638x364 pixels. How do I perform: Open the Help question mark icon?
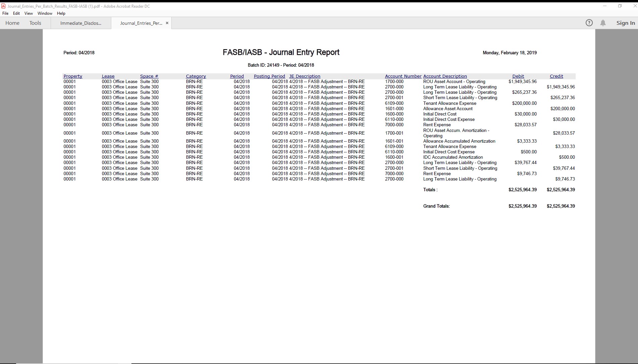pyautogui.click(x=589, y=23)
